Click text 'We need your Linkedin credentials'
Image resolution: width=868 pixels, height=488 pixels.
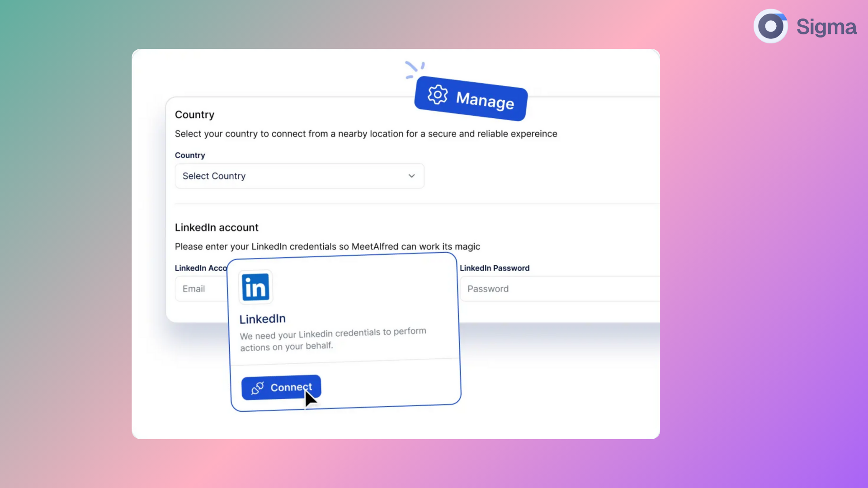click(x=310, y=334)
